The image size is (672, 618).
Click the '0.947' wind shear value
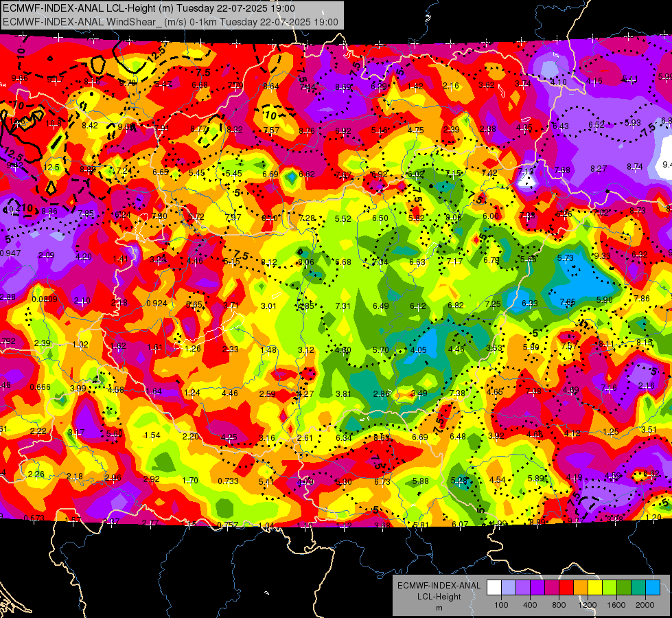[x=10, y=253]
